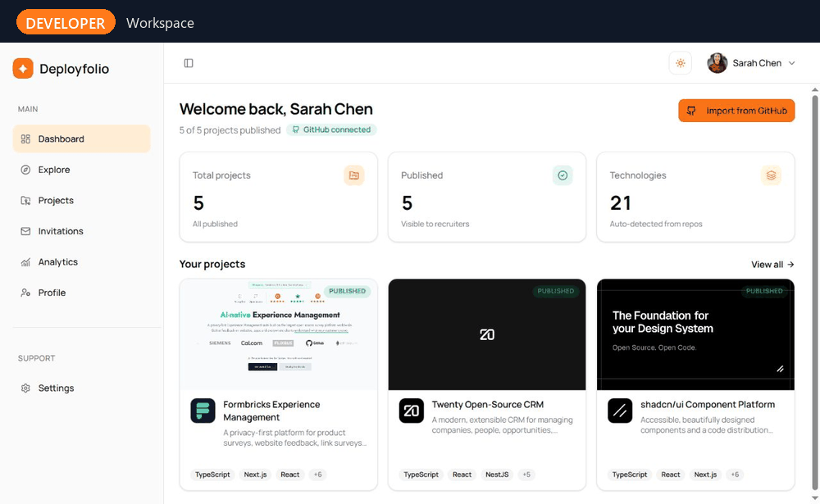Click the shadcn/ui Next.js tag
Image resolution: width=820 pixels, height=504 pixels.
[705, 474]
